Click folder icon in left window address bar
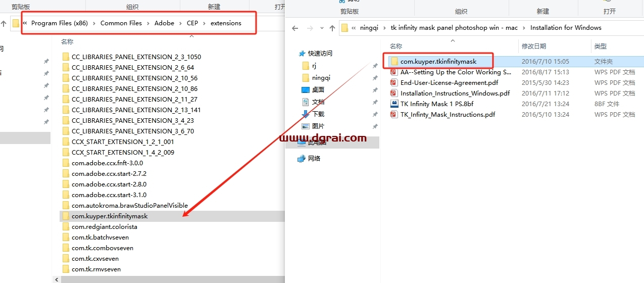Image resolution: width=644 pixels, height=283 pixels. pos(16,23)
